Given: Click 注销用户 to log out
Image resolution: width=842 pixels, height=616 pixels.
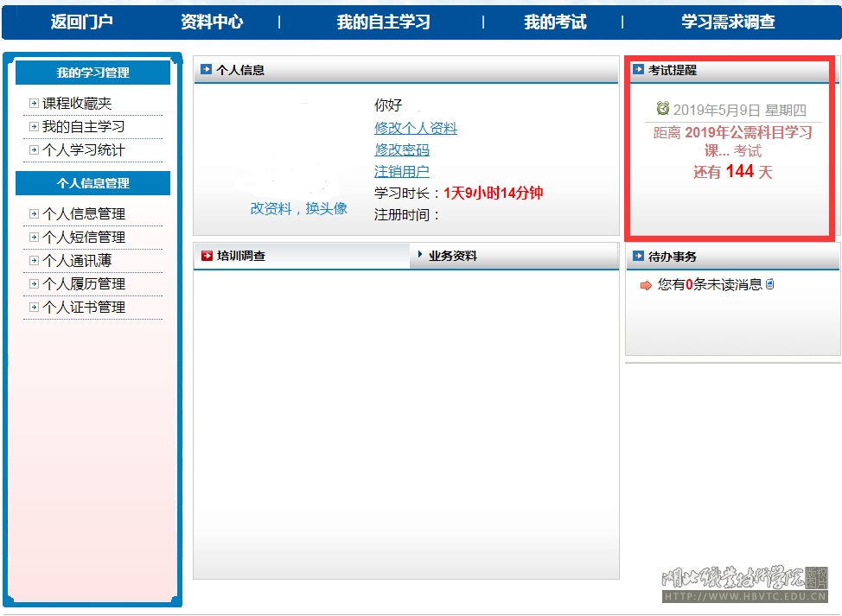Looking at the screenshot, I should click(402, 171).
